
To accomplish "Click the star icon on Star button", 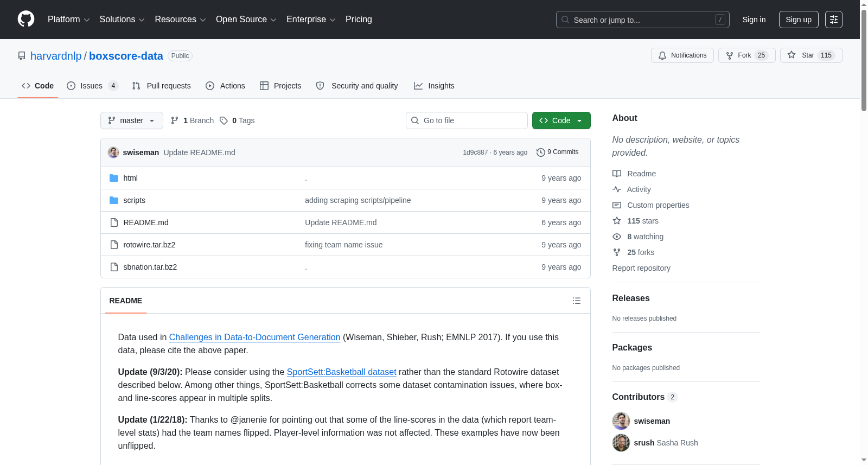I will pos(792,55).
